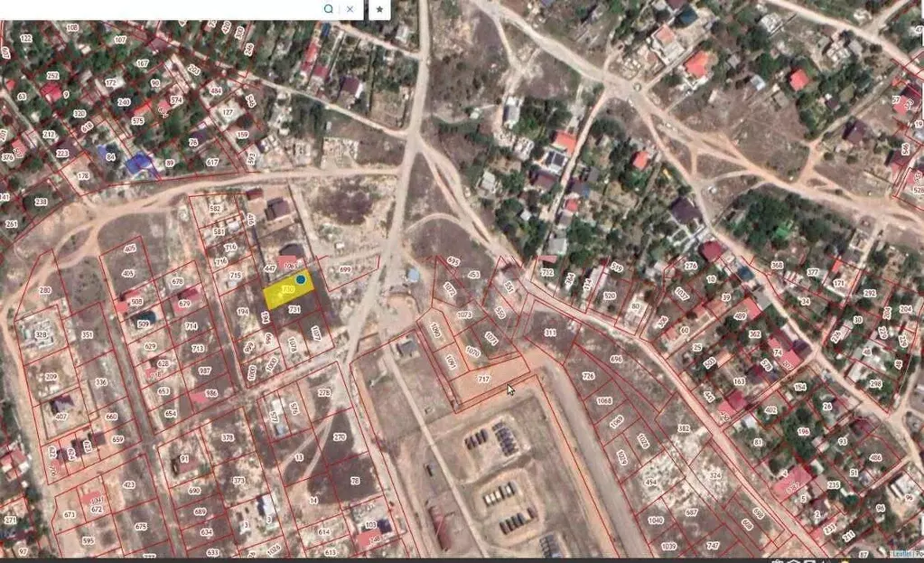Image resolution: width=924 pixels, height=563 pixels.
Task: Click parcel labeled 699
Action: (x=344, y=270)
